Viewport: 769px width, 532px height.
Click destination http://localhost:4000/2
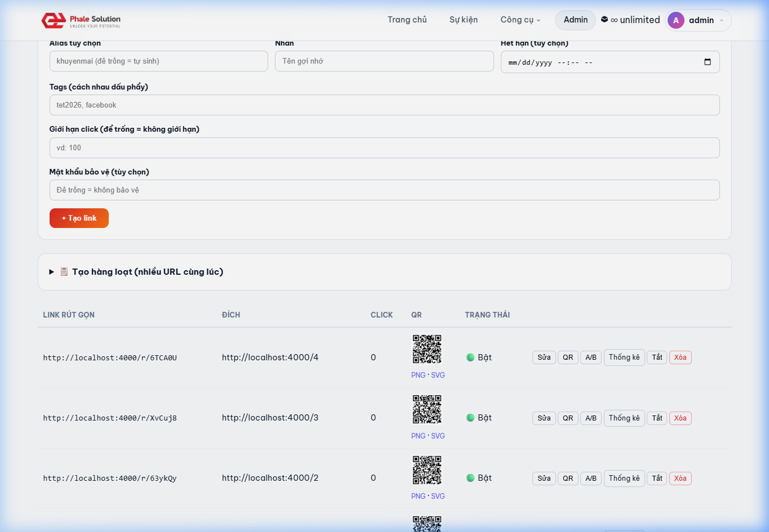(x=270, y=478)
